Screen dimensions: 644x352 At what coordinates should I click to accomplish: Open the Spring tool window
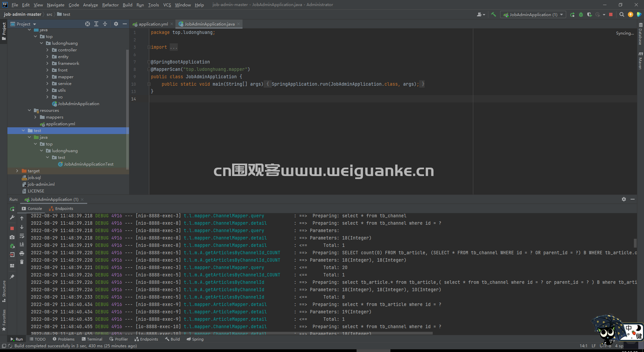coord(195,339)
